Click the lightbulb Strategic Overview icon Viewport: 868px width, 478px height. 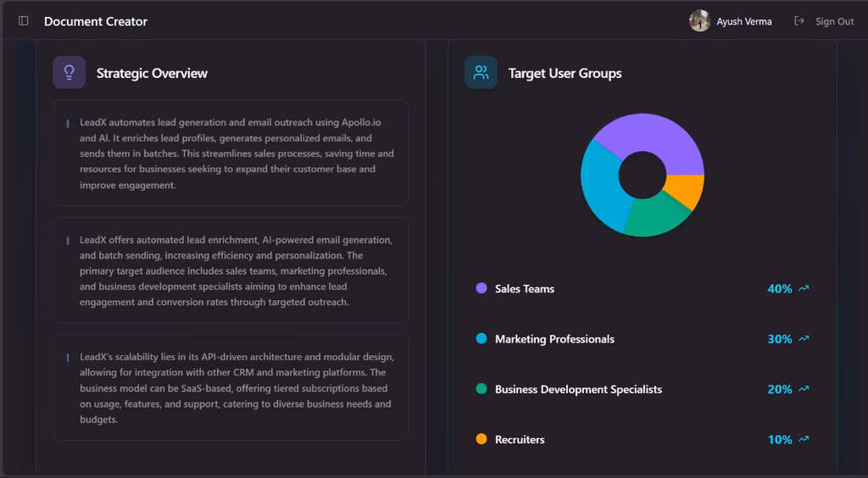pos(70,73)
